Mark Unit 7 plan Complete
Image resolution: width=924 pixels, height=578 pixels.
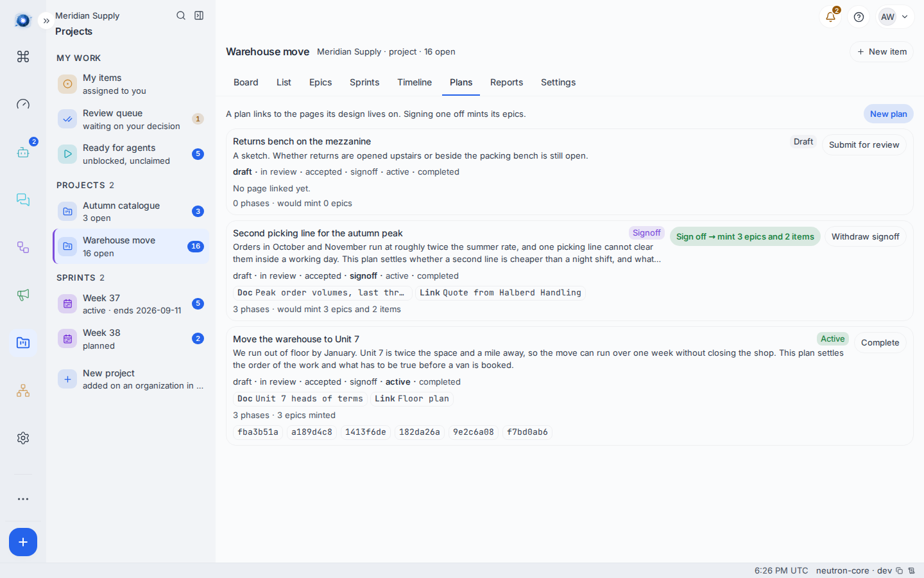point(880,342)
